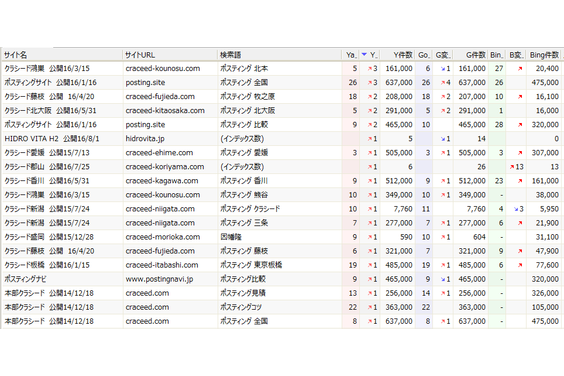Select the craceed-koriyama.com URL cell
This screenshot has height=376, width=564.
coord(165,167)
